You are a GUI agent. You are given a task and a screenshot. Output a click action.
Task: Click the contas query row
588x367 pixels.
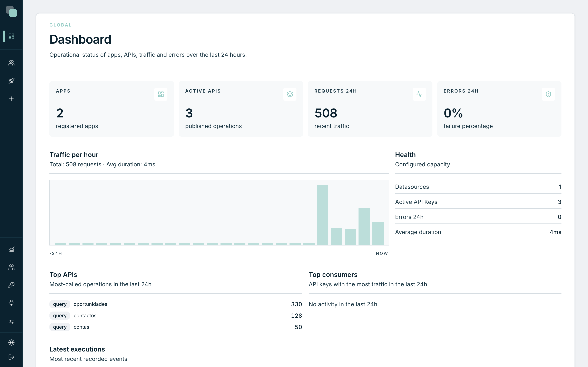pyautogui.click(x=176, y=327)
